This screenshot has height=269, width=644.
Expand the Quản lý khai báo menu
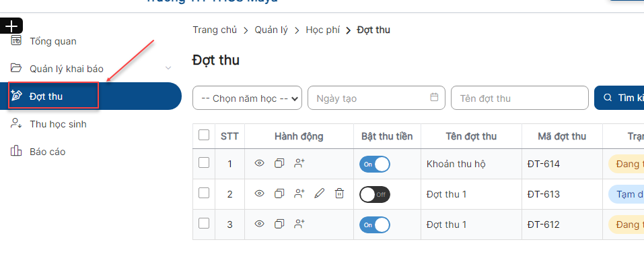click(x=90, y=68)
